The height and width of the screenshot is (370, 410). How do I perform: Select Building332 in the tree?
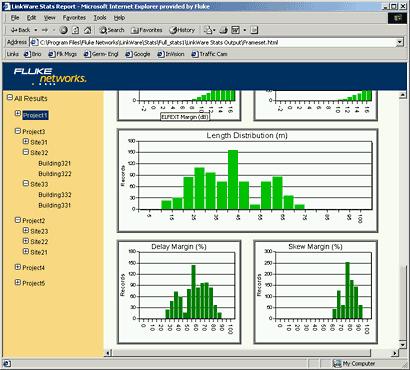pyautogui.click(x=55, y=195)
